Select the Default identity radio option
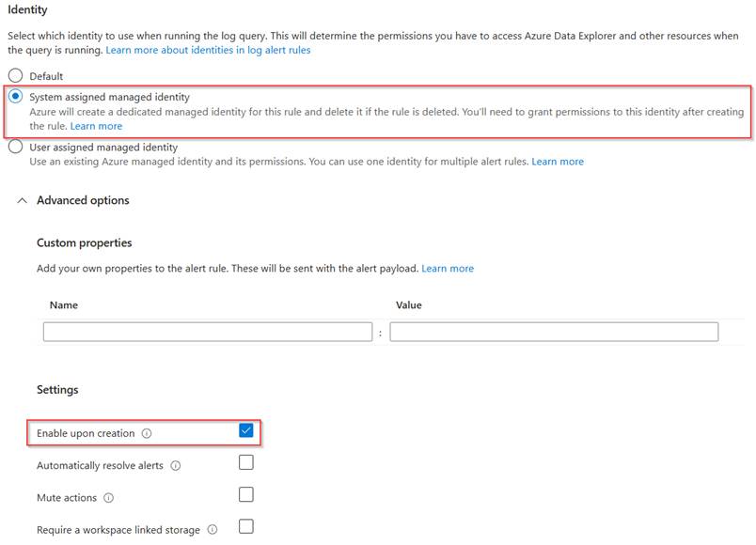 coord(14,76)
